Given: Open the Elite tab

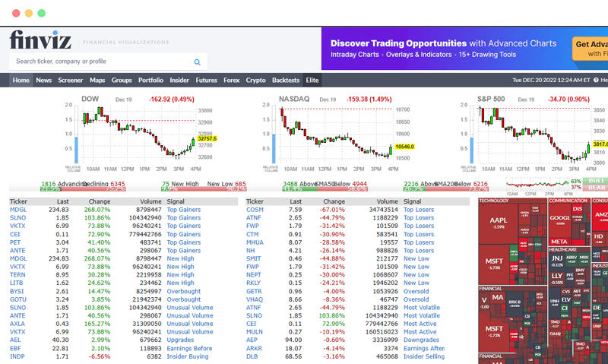Looking at the screenshot, I should (x=312, y=81).
